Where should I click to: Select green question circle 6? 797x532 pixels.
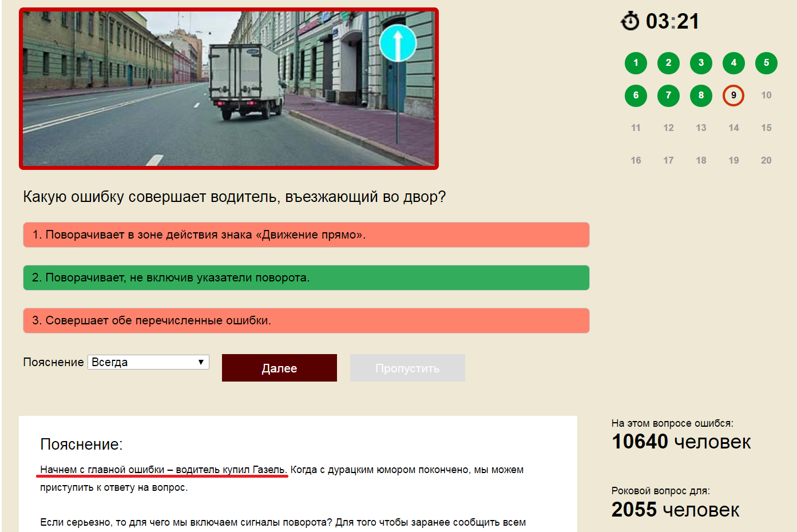[x=636, y=96]
